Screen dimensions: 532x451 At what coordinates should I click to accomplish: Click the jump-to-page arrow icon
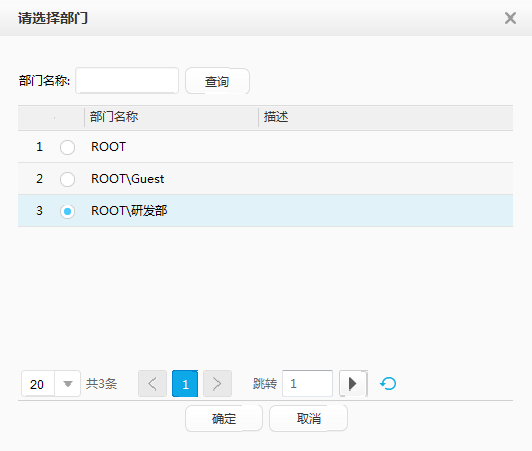coord(353,384)
